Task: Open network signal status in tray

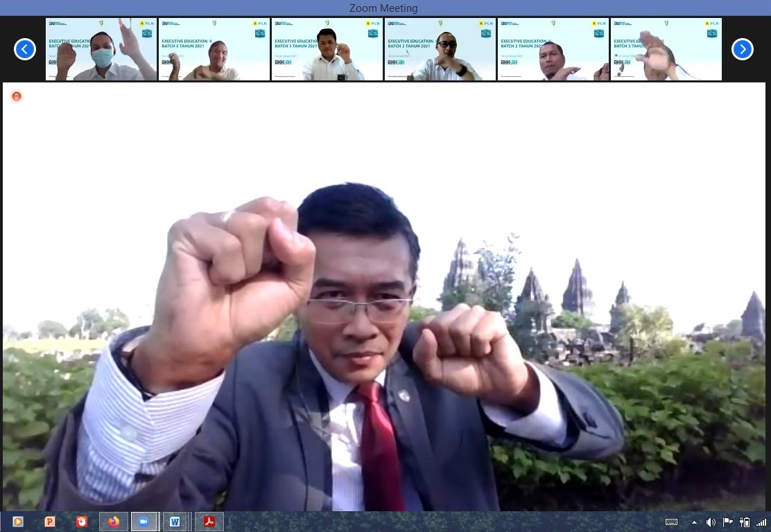Action: coord(761,522)
